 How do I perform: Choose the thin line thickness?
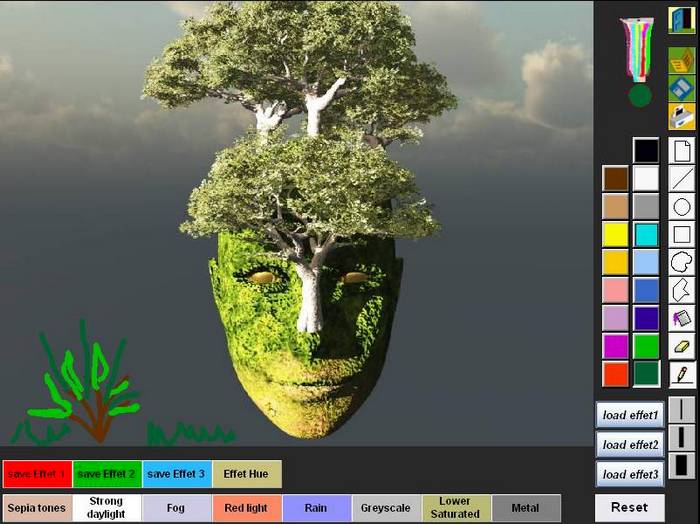[682, 409]
